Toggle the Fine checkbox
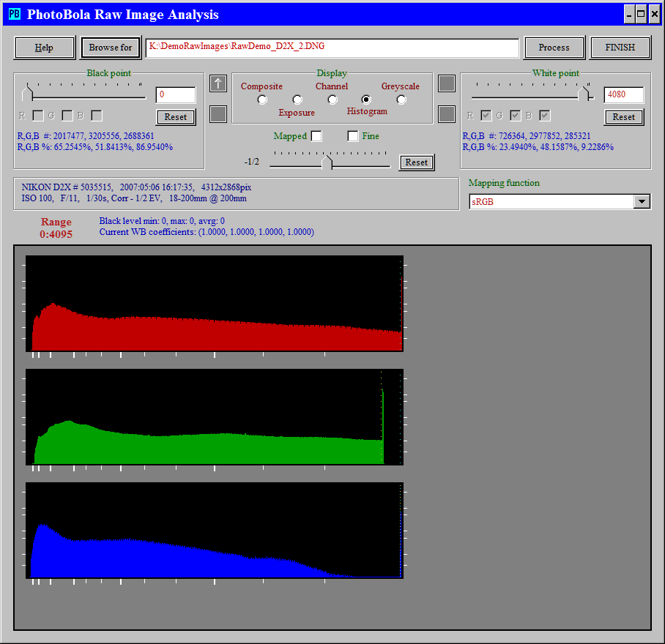 (353, 136)
